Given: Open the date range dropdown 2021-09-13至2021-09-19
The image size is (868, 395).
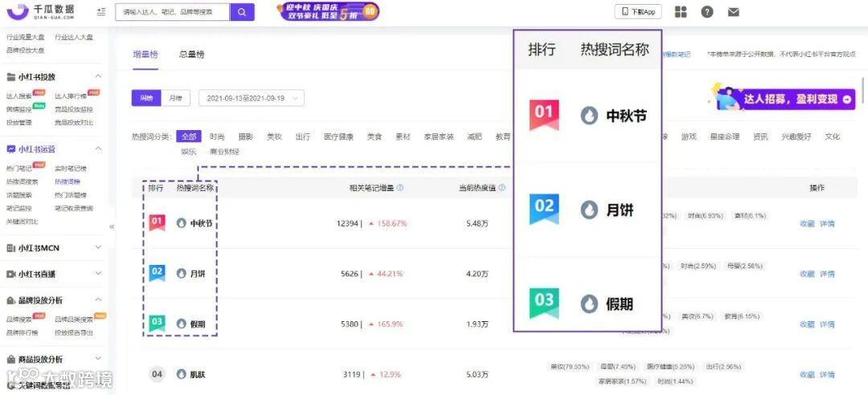Looking at the screenshot, I should 252,98.
